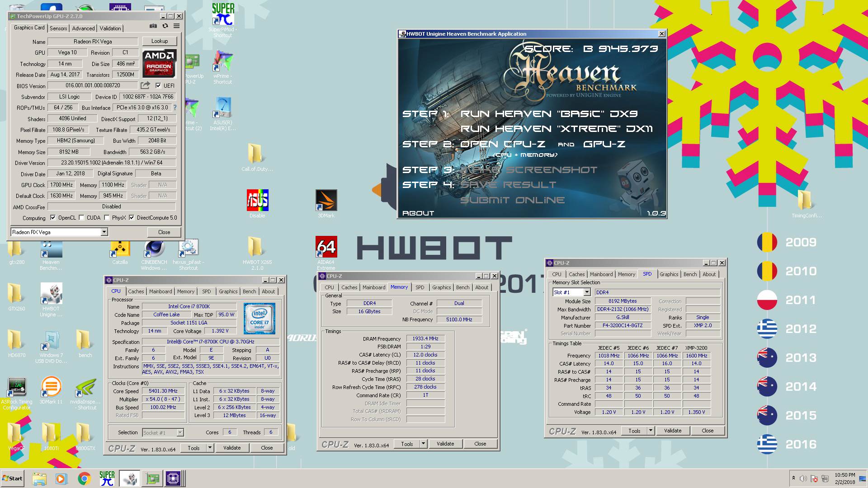Image resolution: width=868 pixels, height=488 pixels.
Task: Toggle the UEFI checkbox in GPU-Z
Action: tap(158, 85)
